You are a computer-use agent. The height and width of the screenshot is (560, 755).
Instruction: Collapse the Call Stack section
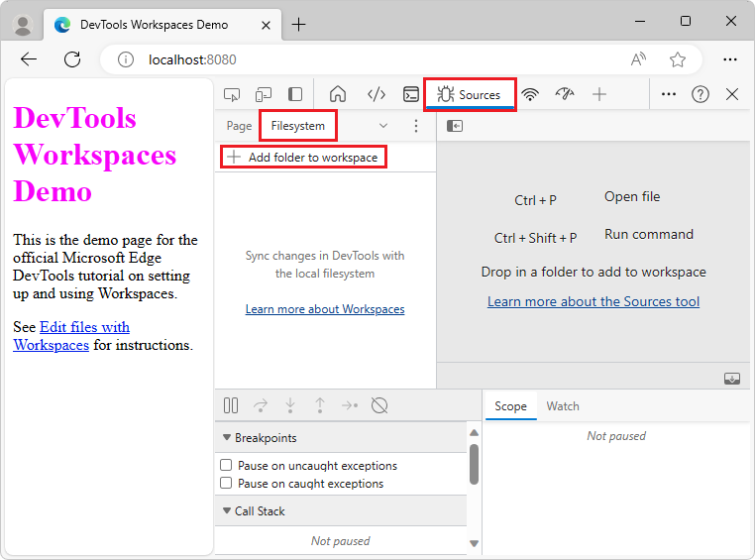[227, 510]
